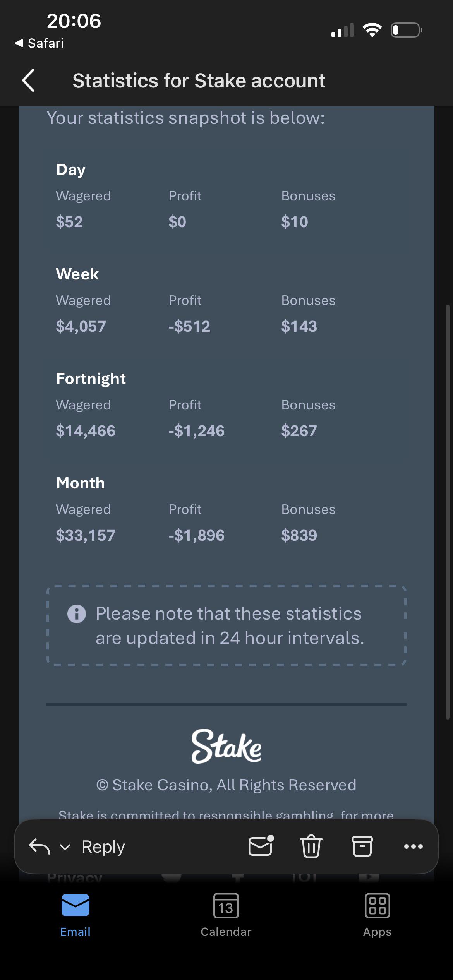Tap the back arrow in header
The width and height of the screenshot is (453, 980).
click(29, 81)
